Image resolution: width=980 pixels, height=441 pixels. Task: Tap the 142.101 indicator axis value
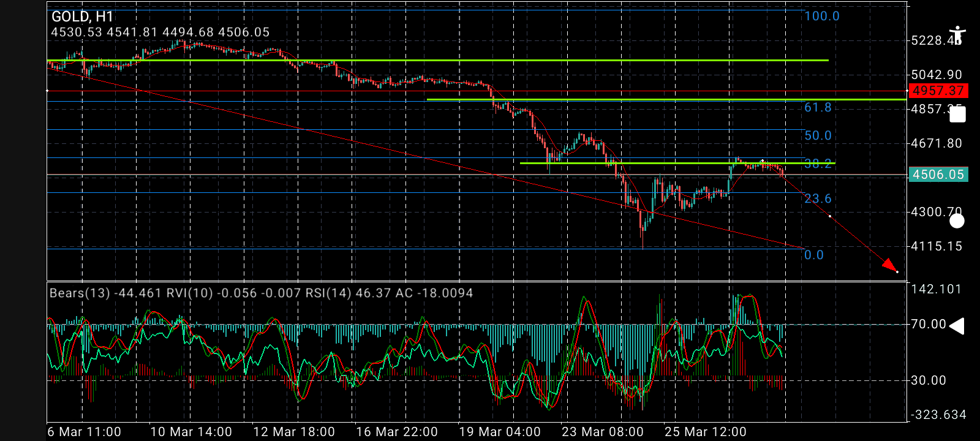click(x=937, y=289)
